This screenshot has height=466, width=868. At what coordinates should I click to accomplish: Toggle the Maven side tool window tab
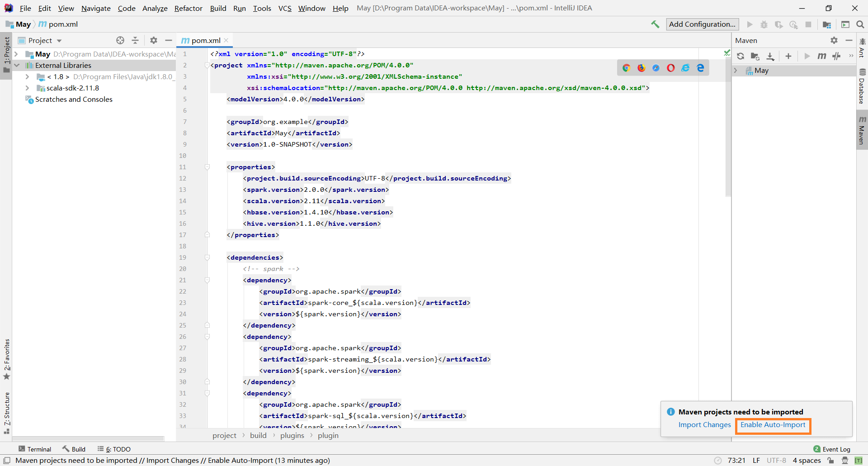862,130
